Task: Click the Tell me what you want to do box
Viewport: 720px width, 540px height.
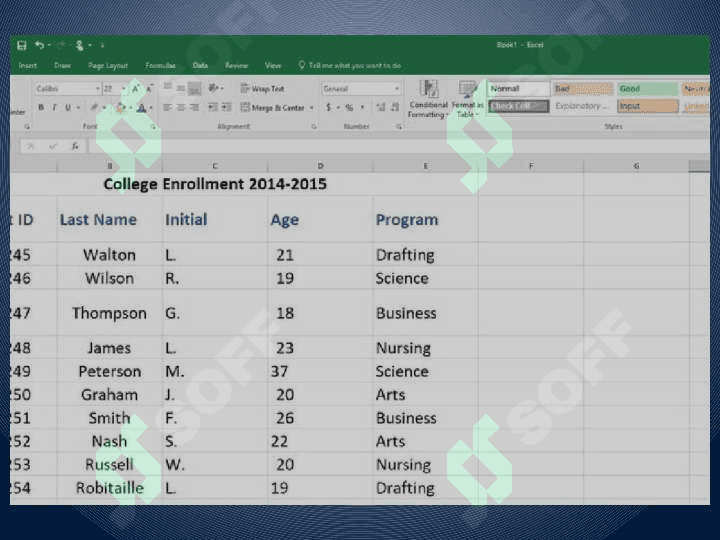Action: pos(350,66)
